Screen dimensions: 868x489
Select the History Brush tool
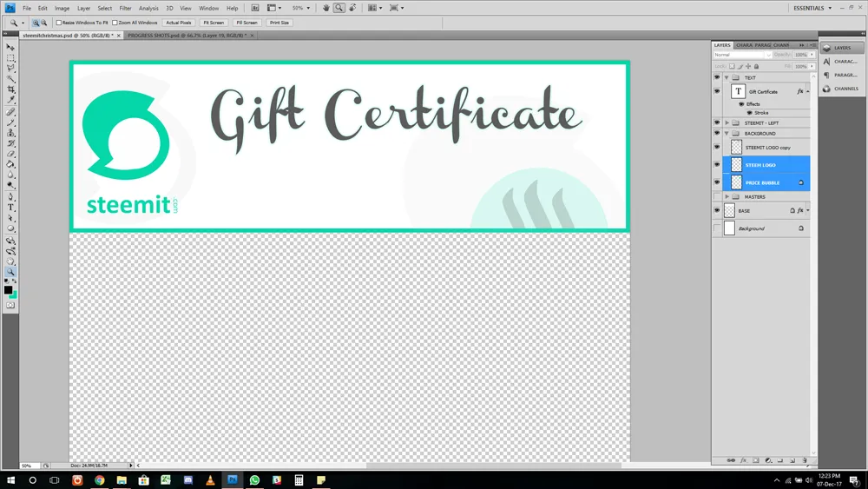10,143
